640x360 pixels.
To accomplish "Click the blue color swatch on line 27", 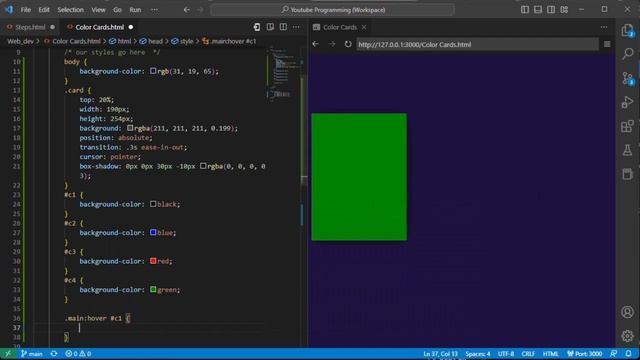I will point(153,232).
